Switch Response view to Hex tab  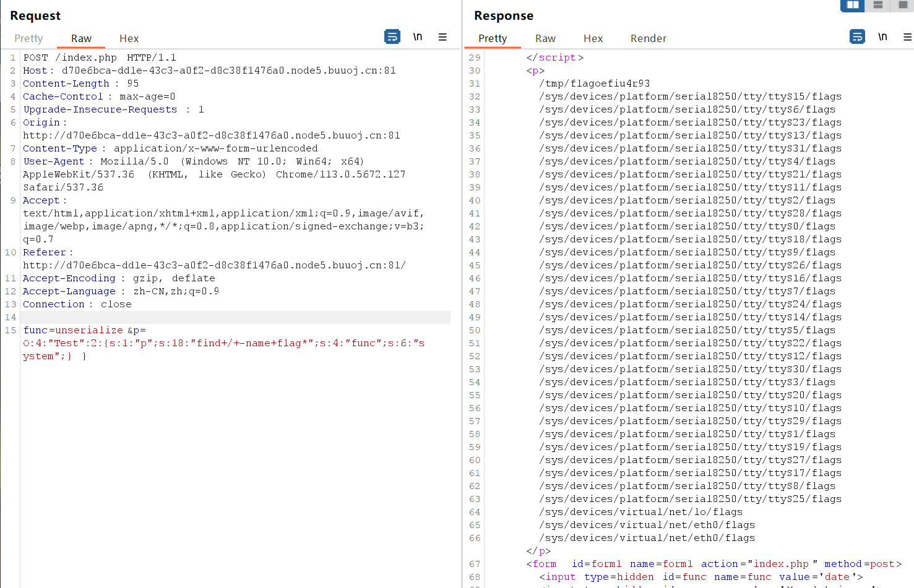(593, 38)
